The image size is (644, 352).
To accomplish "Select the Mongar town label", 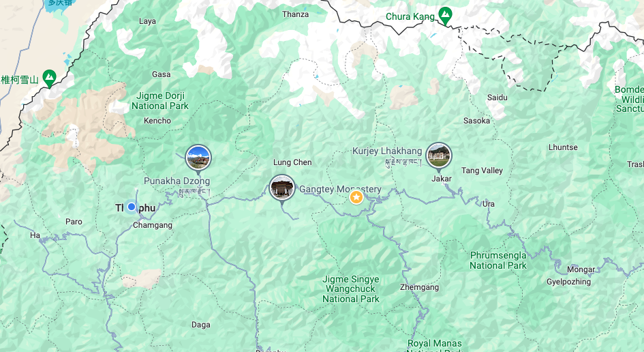I will tap(581, 269).
